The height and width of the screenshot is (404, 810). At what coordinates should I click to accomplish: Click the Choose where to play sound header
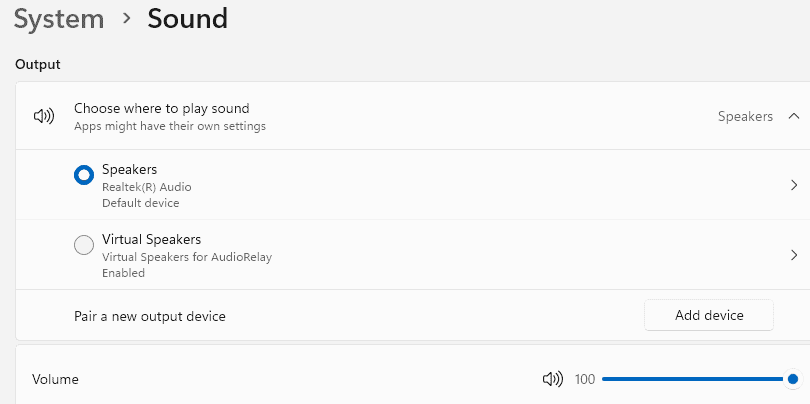pos(161,108)
